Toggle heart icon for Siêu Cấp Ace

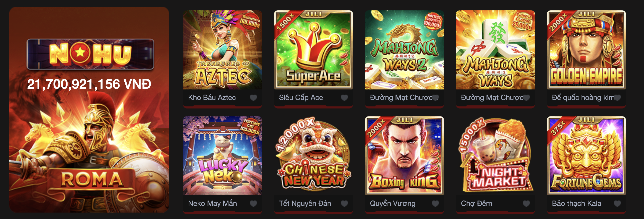click(344, 97)
